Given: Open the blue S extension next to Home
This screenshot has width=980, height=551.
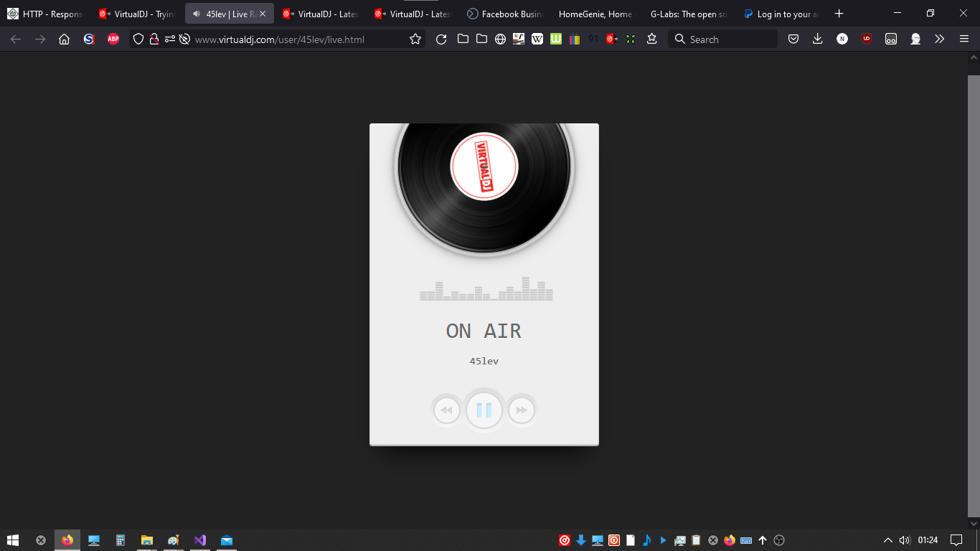Looking at the screenshot, I should pyautogui.click(x=89, y=39).
